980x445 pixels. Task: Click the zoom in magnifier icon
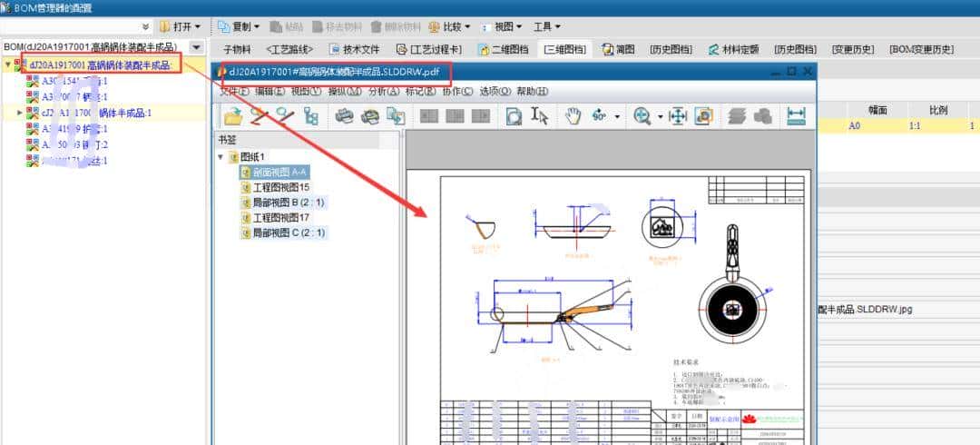(642, 115)
